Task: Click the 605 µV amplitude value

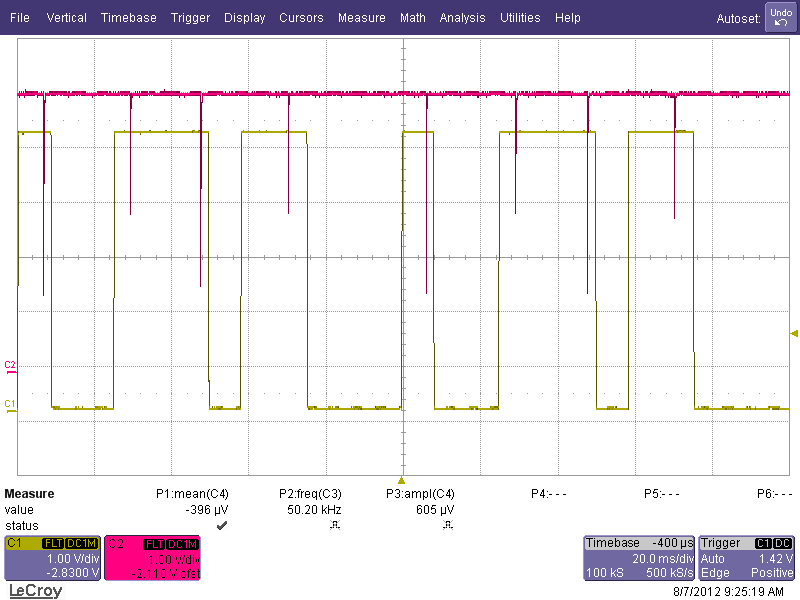Action: 435,510
